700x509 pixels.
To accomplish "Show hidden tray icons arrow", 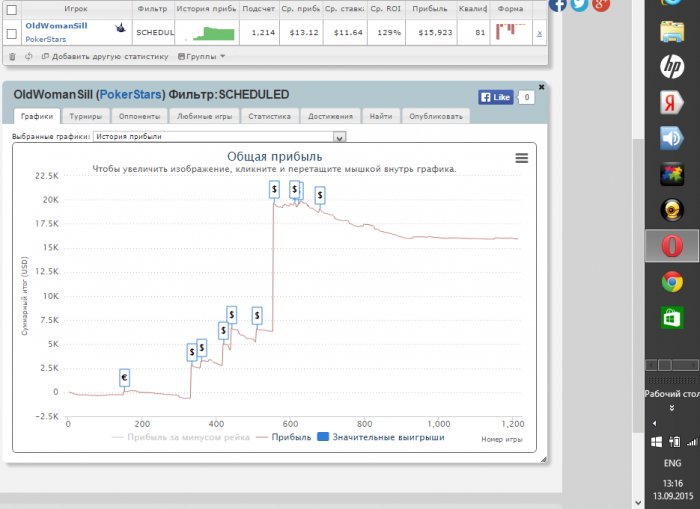I will (654, 423).
